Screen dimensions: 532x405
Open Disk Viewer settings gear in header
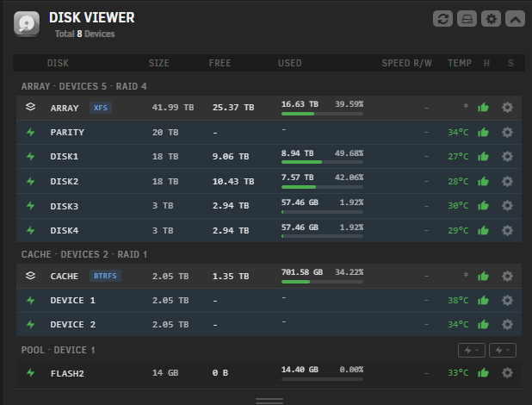pyautogui.click(x=491, y=19)
